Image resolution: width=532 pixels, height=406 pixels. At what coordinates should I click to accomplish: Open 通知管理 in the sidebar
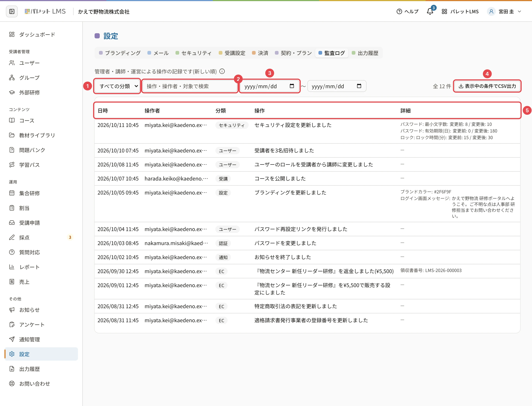(x=41, y=339)
